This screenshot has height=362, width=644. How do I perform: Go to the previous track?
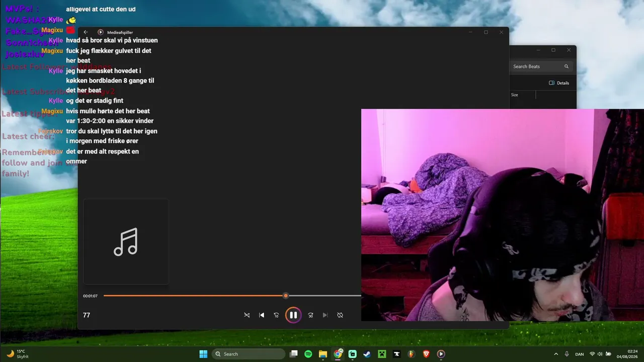pos(262,315)
